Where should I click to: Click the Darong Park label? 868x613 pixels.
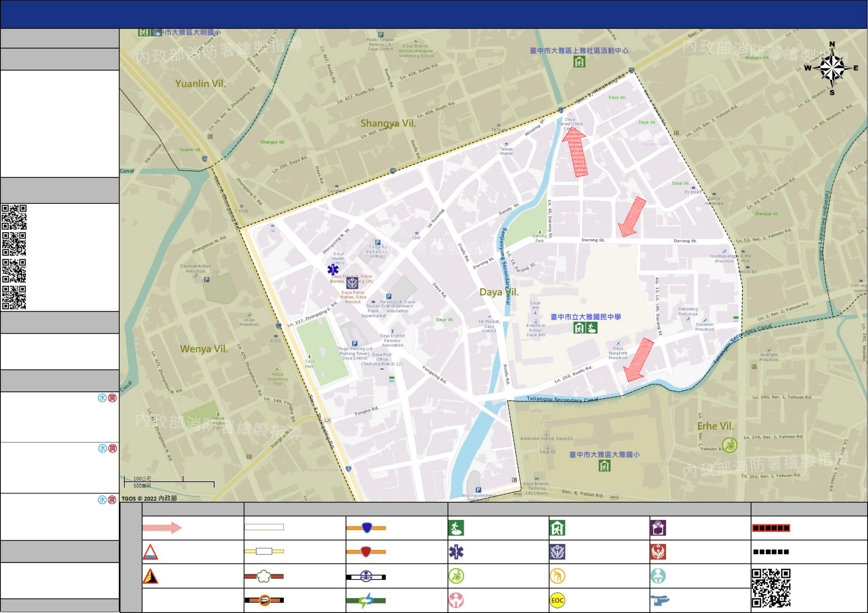coord(539,238)
